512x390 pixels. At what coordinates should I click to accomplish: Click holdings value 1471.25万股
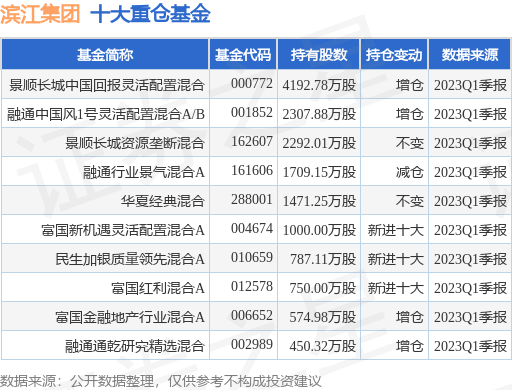click(x=319, y=201)
